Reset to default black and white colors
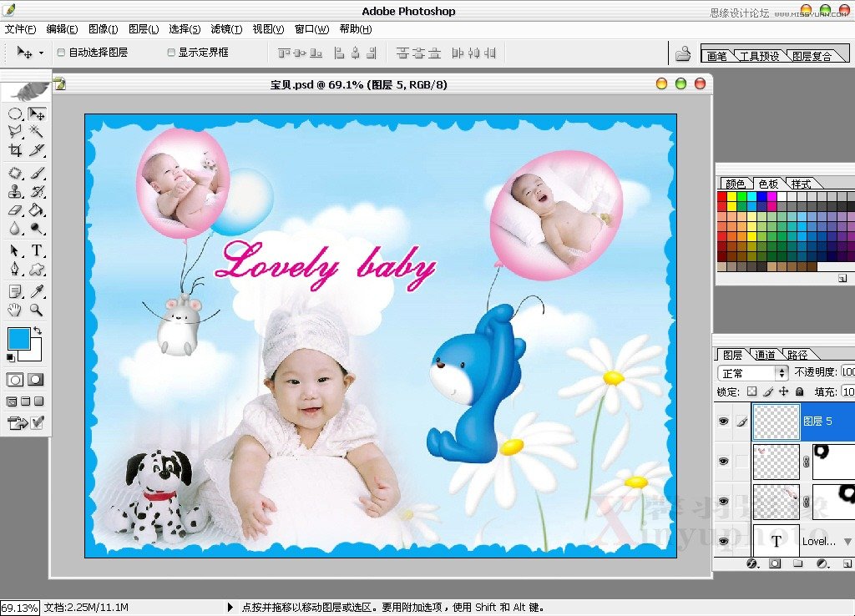 (x=10, y=357)
